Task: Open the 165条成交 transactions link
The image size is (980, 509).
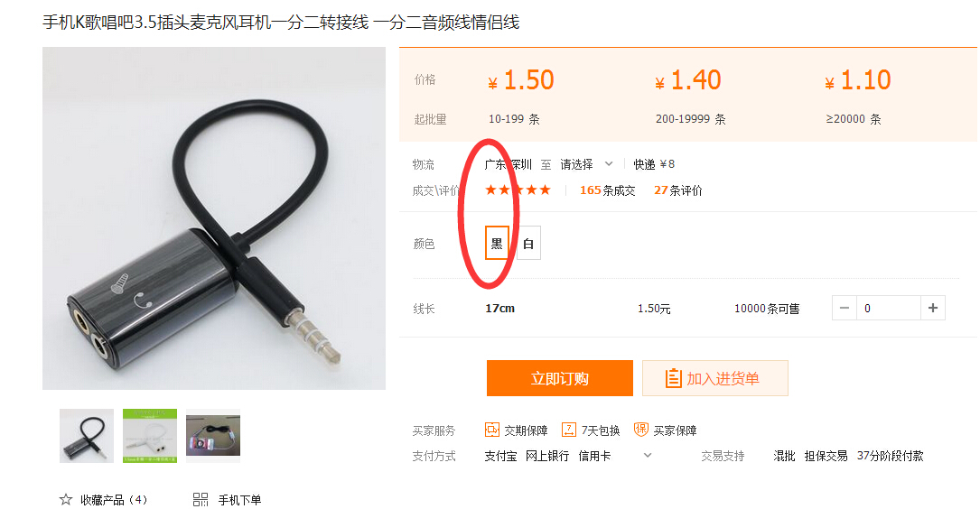Action: (607, 190)
